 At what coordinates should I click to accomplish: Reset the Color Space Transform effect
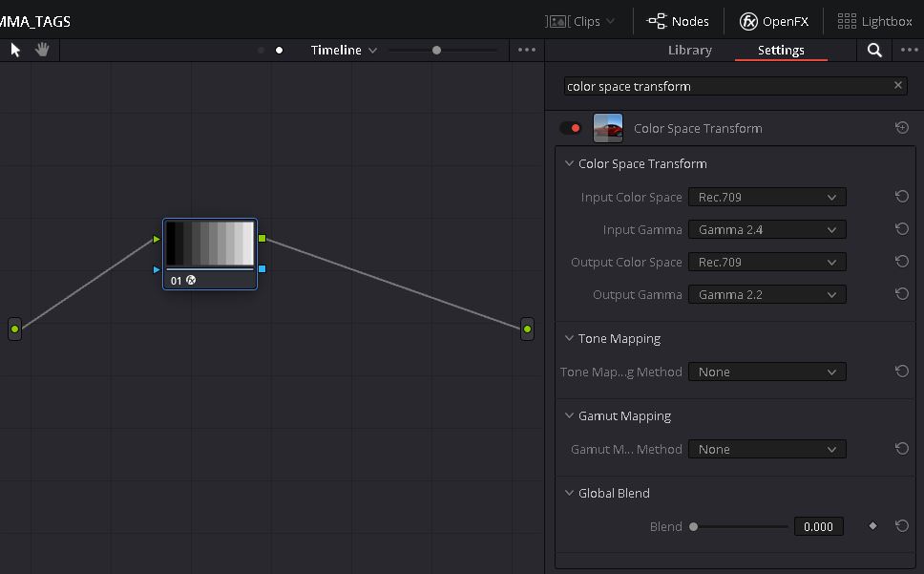tap(901, 128)
